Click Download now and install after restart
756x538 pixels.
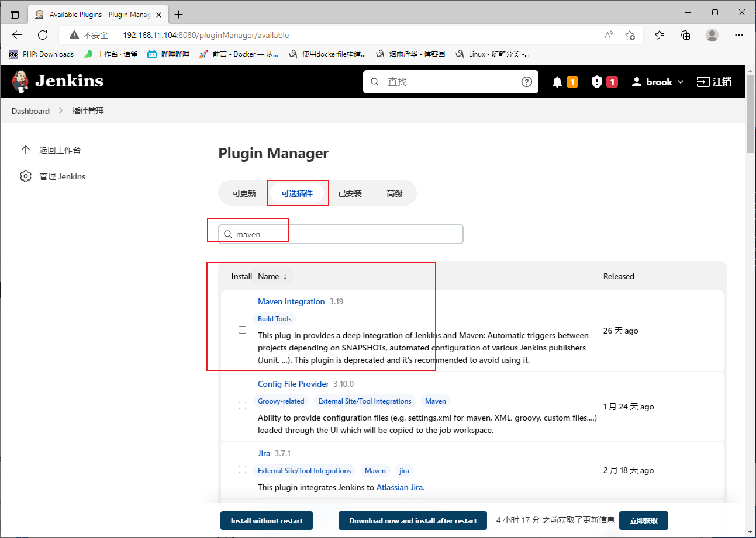tap(413, 520)
